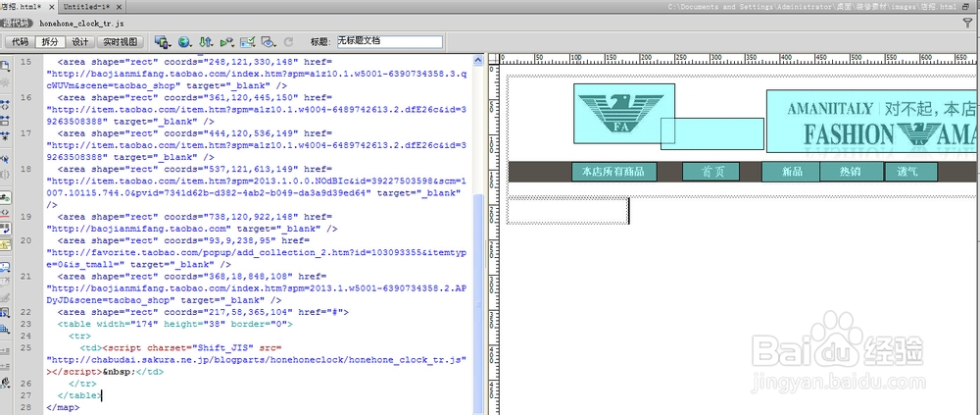Click the code line '</table>'
Viewport: 980px width, 415px height.
coord(77,395)
